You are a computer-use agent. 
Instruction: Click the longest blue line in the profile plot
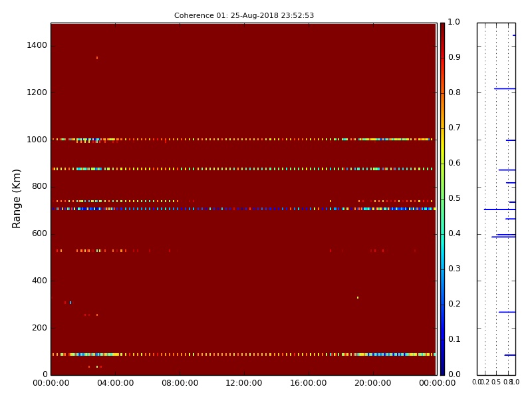coord(500,209)
